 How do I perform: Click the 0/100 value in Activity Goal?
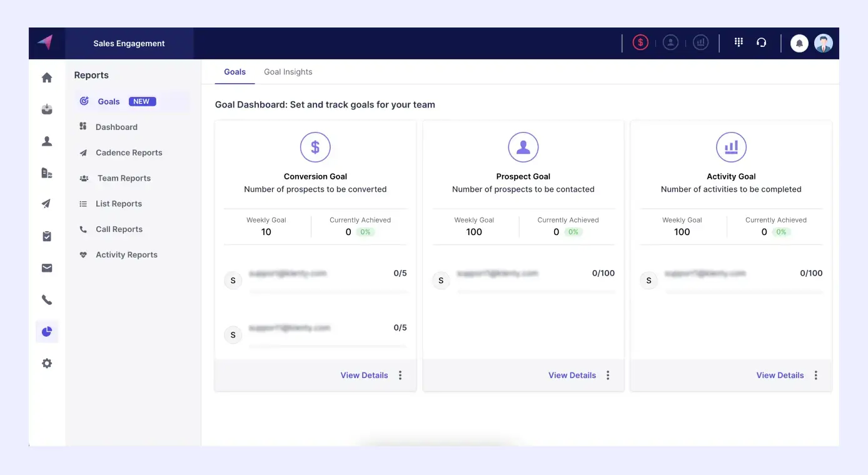point(811,273)
